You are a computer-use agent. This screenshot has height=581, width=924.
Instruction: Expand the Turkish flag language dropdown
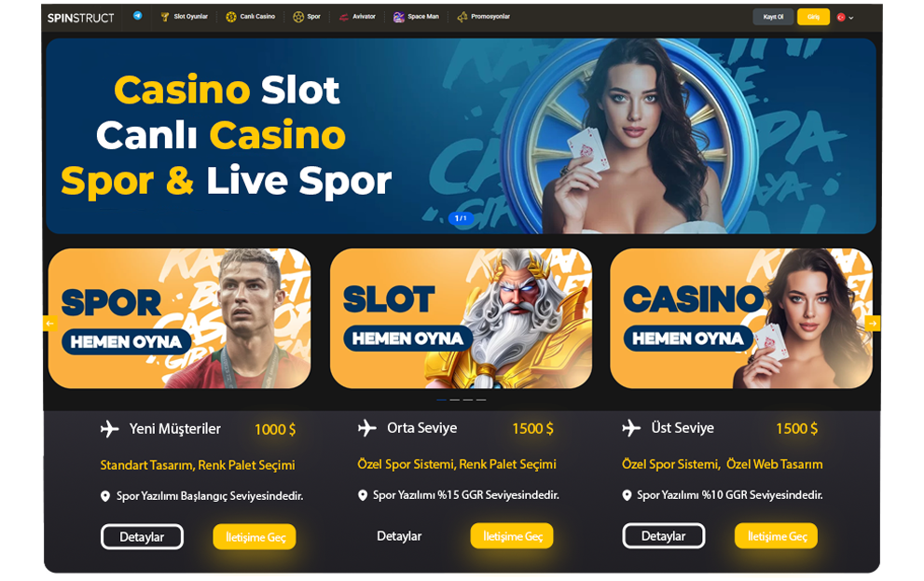point(845,18)
